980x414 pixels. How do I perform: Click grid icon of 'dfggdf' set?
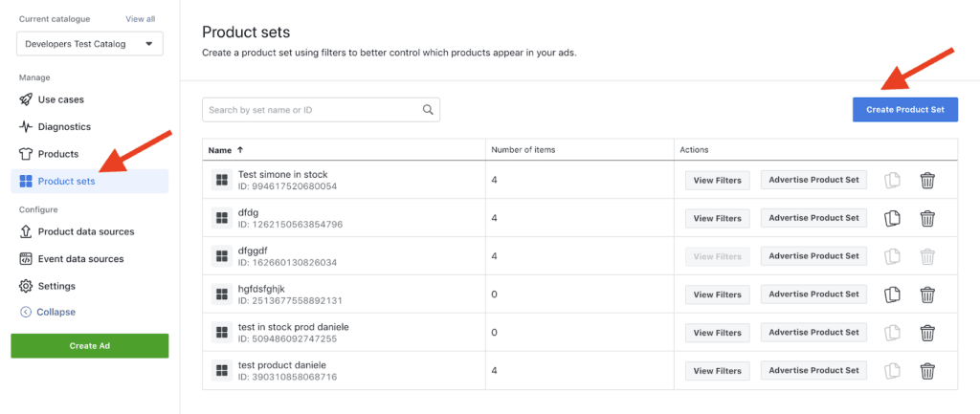click(222, 256)
